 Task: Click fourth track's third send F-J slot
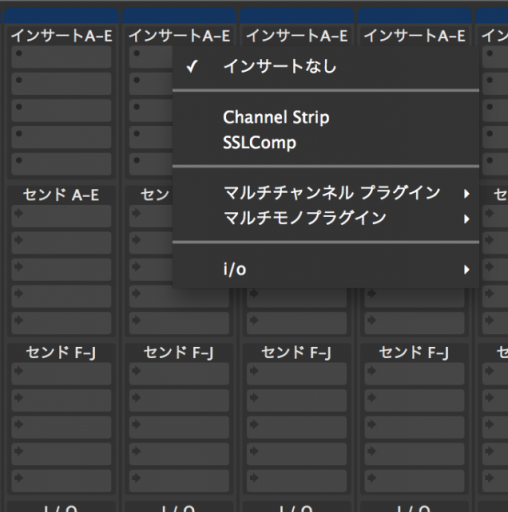click(x=414, y=428)
